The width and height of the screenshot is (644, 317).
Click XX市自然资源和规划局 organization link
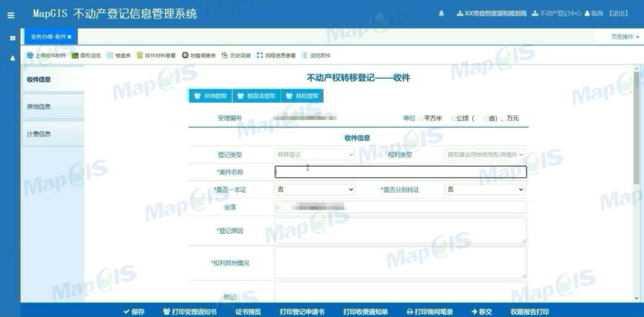pos(491,14)
